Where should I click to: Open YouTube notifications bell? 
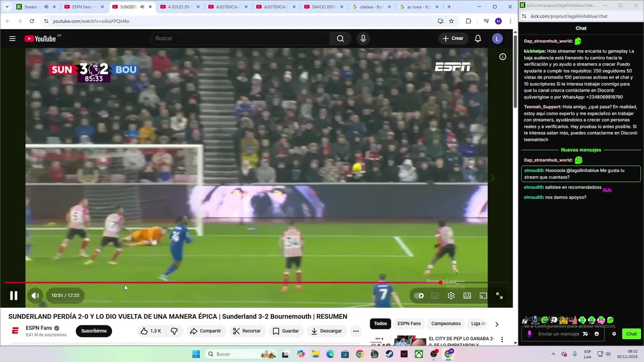pos(478,39)
